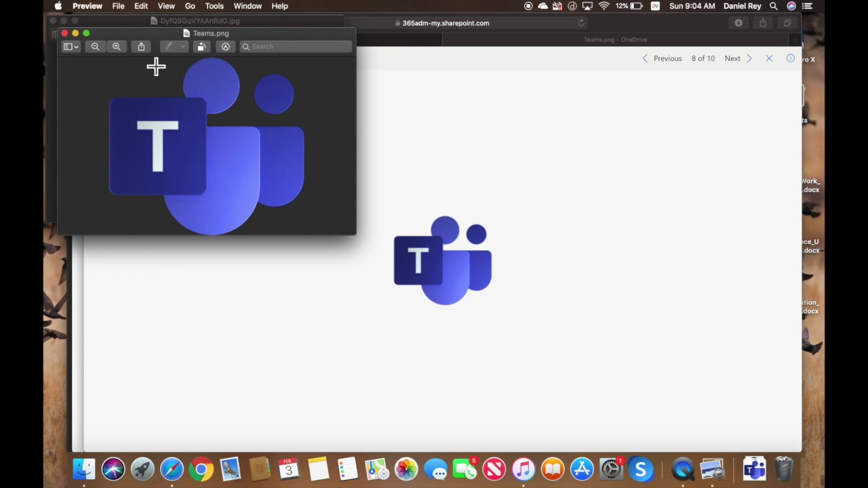
Task: Open the Window menu
Action: pyautogui.click(x=248, y=6)
